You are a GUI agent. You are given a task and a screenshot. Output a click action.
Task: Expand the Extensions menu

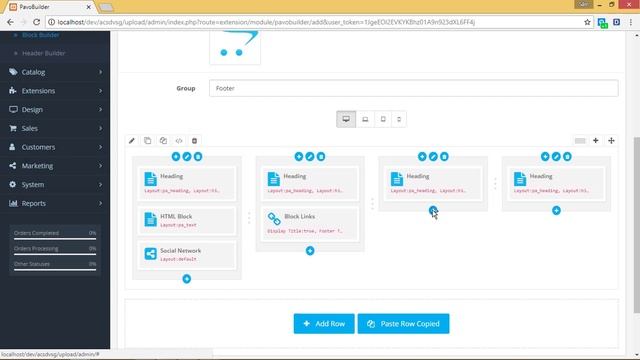(55, 91)
